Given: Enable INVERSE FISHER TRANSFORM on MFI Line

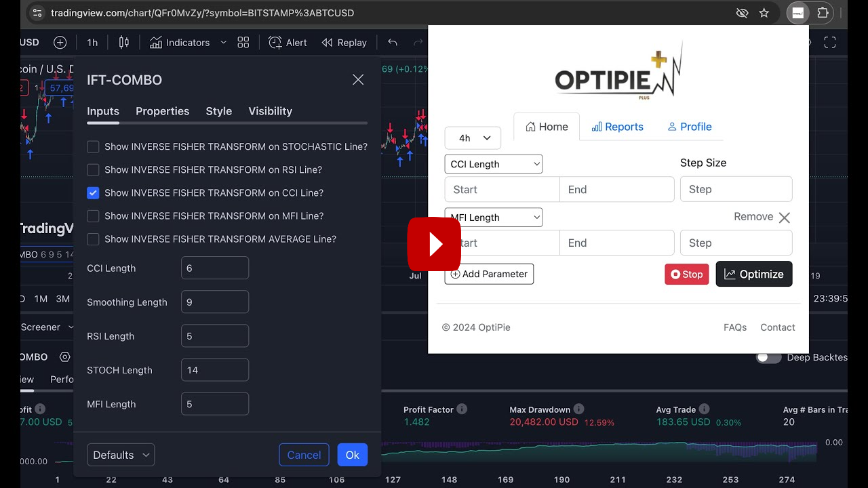Looking at the screenshot, I should [93, 216].
